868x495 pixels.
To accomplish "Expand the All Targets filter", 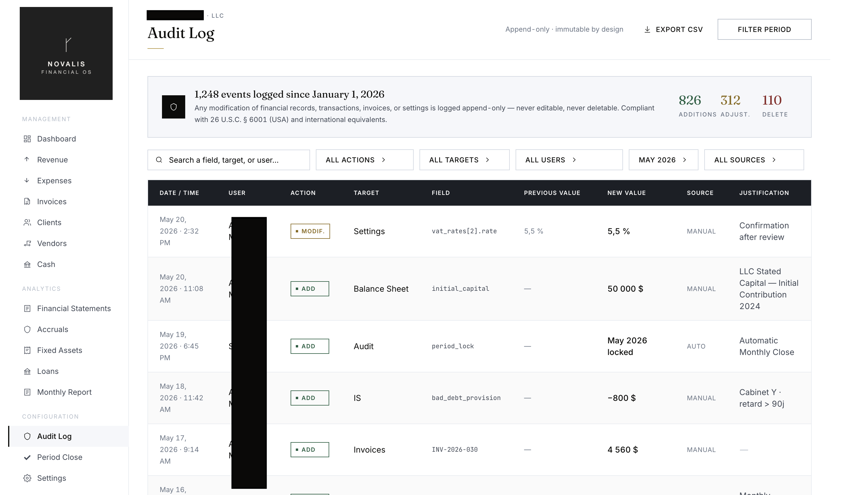I will tap(464, 160).
